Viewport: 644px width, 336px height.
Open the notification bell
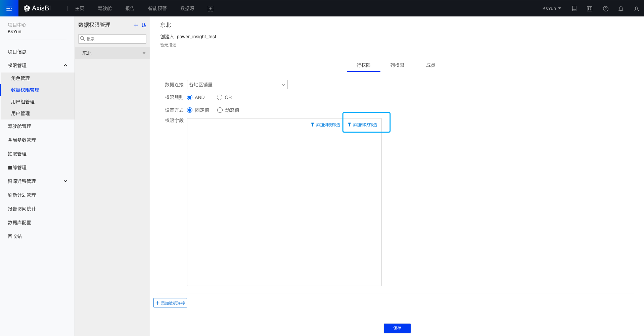(621, 9)
